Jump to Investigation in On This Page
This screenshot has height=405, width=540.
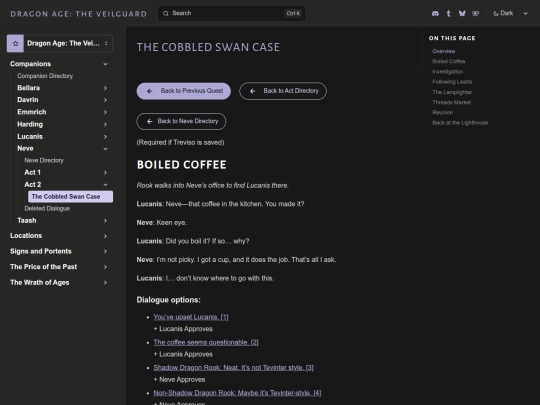coord(447,72)
